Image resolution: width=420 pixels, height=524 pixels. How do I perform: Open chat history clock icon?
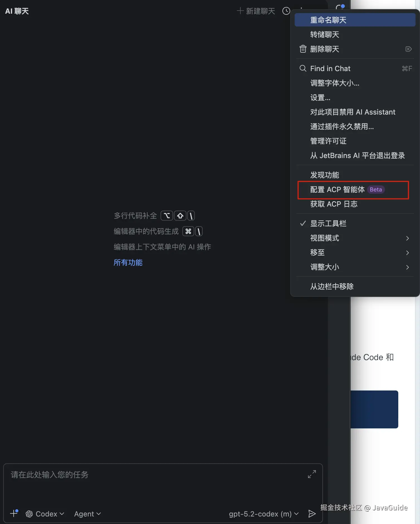point(286,11)
